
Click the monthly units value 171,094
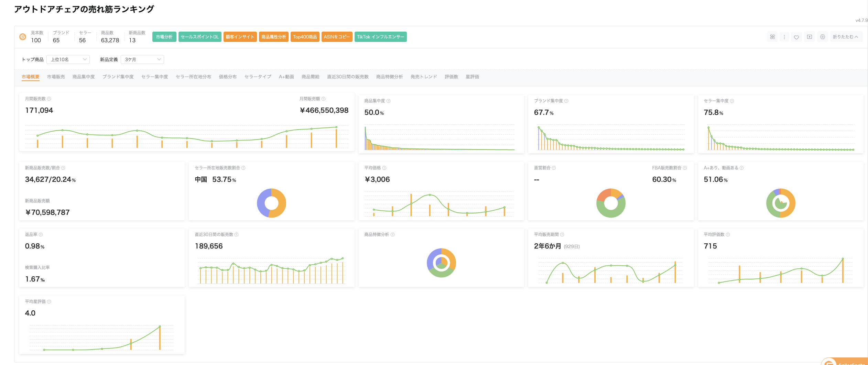[39, 110]
